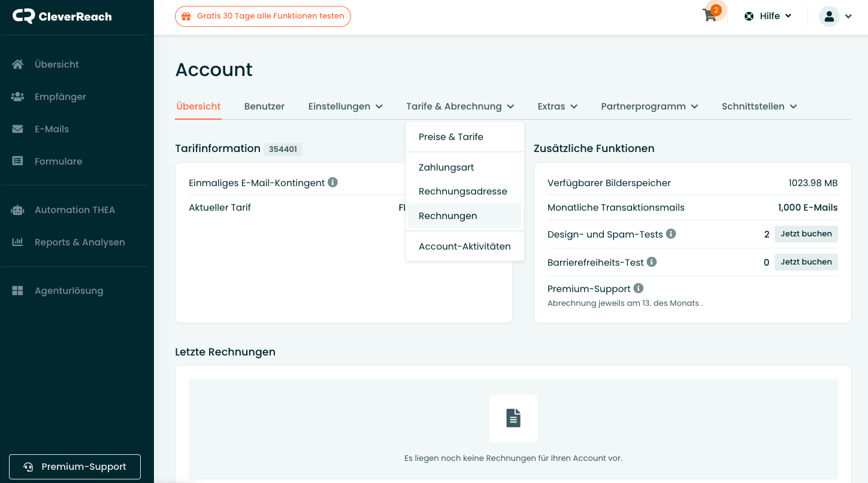Click the E-Mails envelope icon
Screen dimensions: 868x483
coord(17,129)
